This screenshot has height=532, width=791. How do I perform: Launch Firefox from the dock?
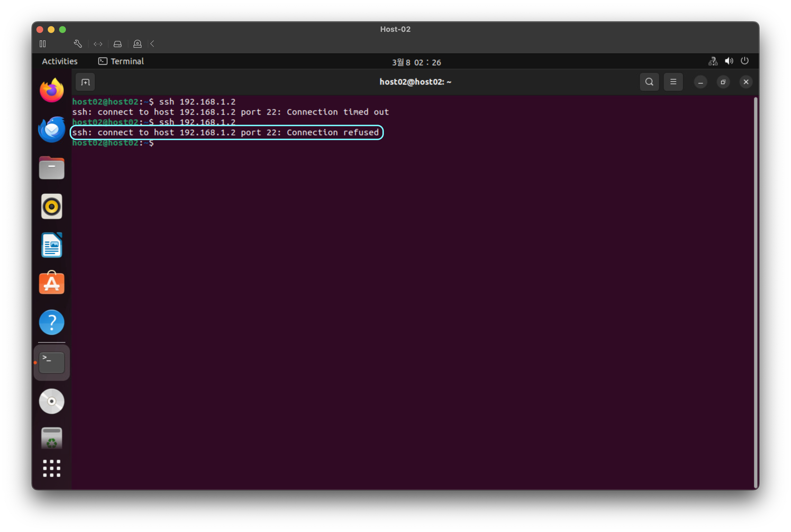[51, 90]
